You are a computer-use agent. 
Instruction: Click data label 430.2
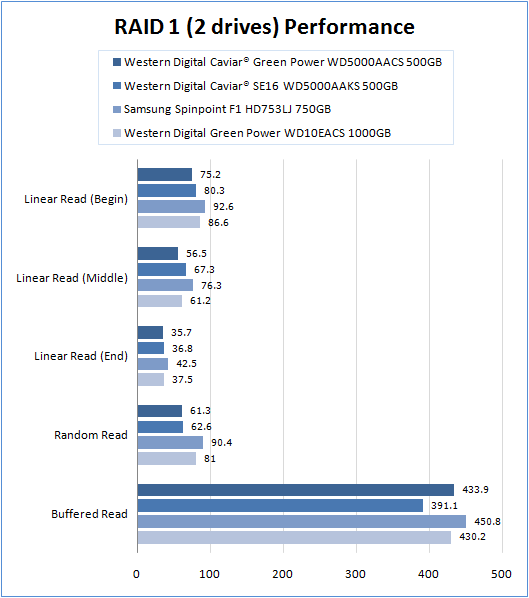473,537
